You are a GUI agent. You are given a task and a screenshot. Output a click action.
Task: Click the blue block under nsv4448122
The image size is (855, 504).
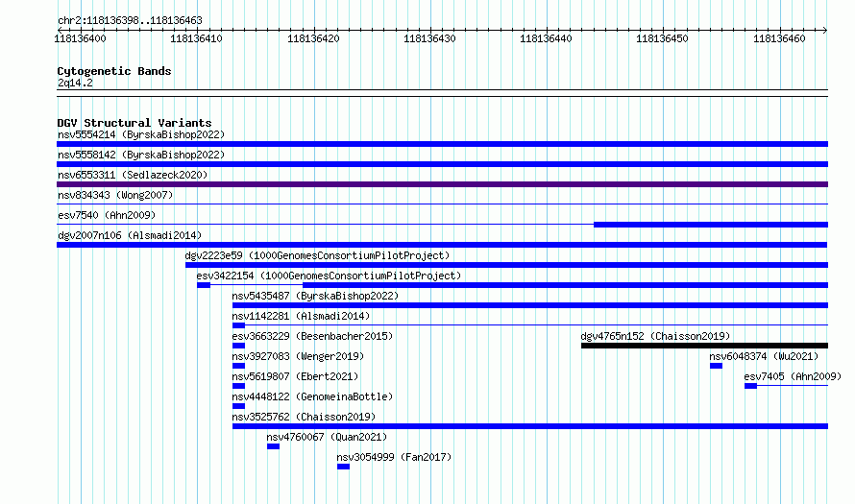pos(238,406)
